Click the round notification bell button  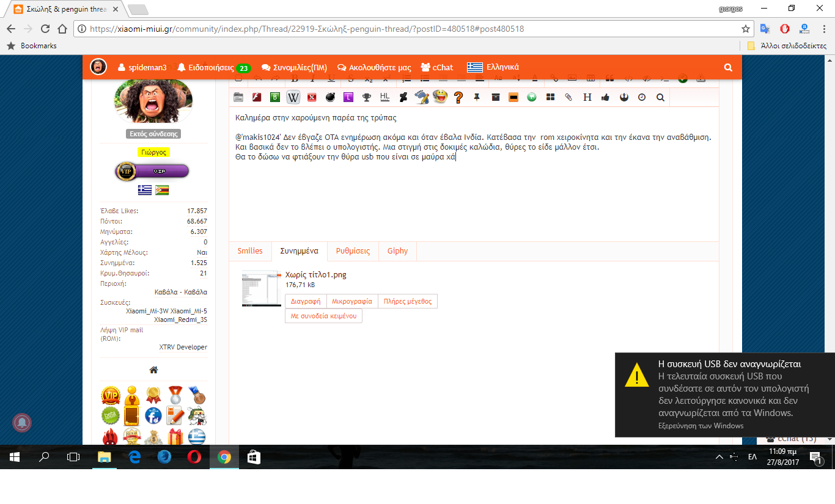[x=22, y=423]
